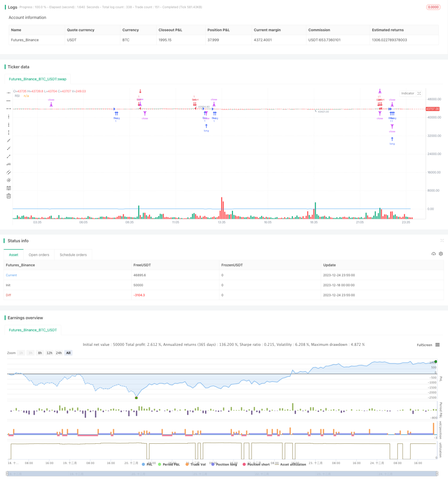
Task: Open Status info settings gear
Action: click(x=441, y=254)
